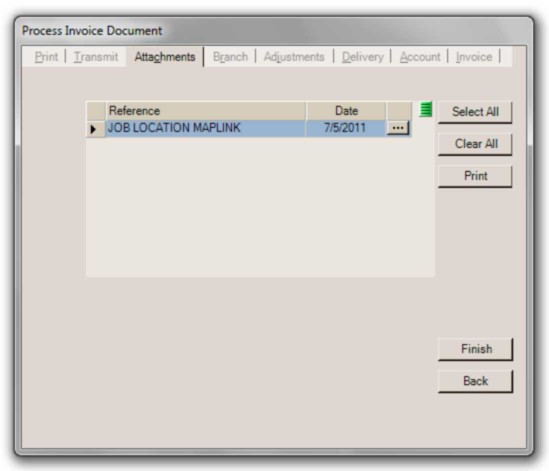Switch to the Delivery tab
This screenshot has width=549, height=471.
coord(363,56)
